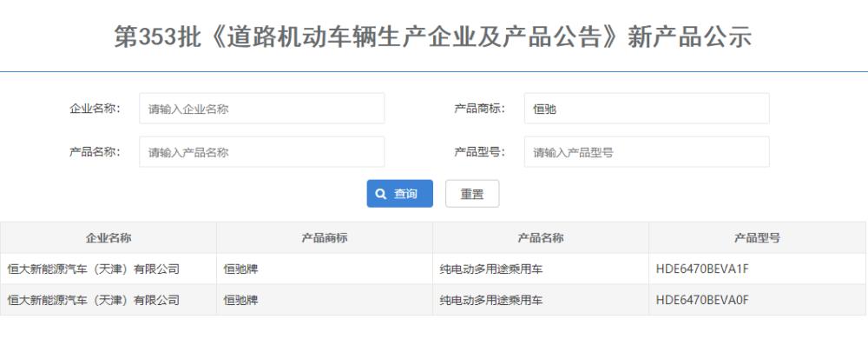Image resolution: width=868 pixels, height=339 pixels.
Task: Click 纯电动多用途乘用车 in HDE6470BEVA1F row
Action: 491,269
